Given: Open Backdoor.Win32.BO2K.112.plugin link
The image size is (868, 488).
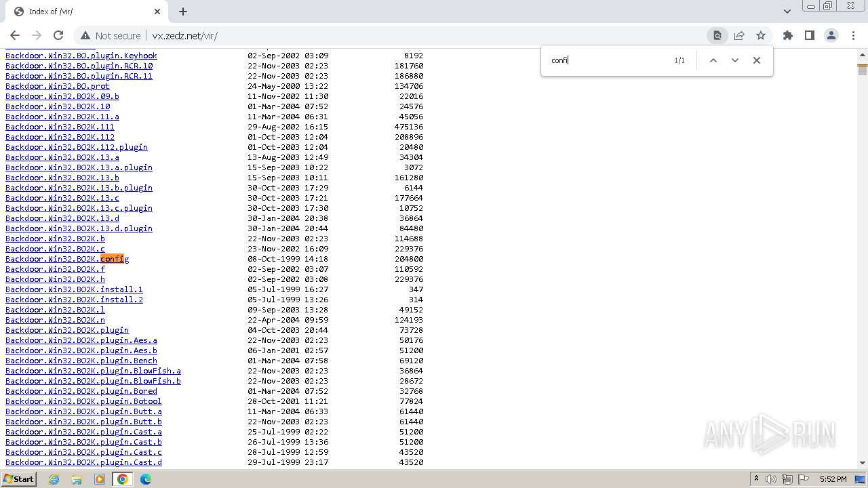Looking at the screenshot, I should click(77, 147).
